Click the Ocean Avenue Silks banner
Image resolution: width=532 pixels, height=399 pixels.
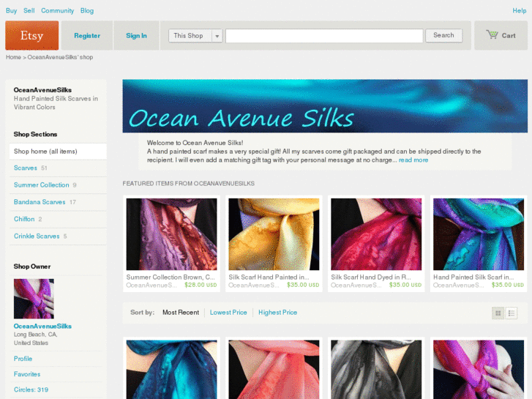click(x=325, y=106)
